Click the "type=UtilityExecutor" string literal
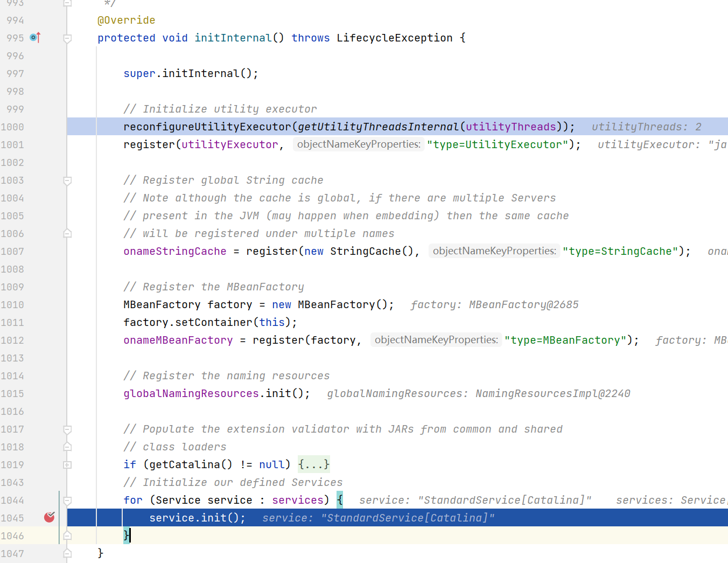Screen dimensions: 728x563 (498, 144)
